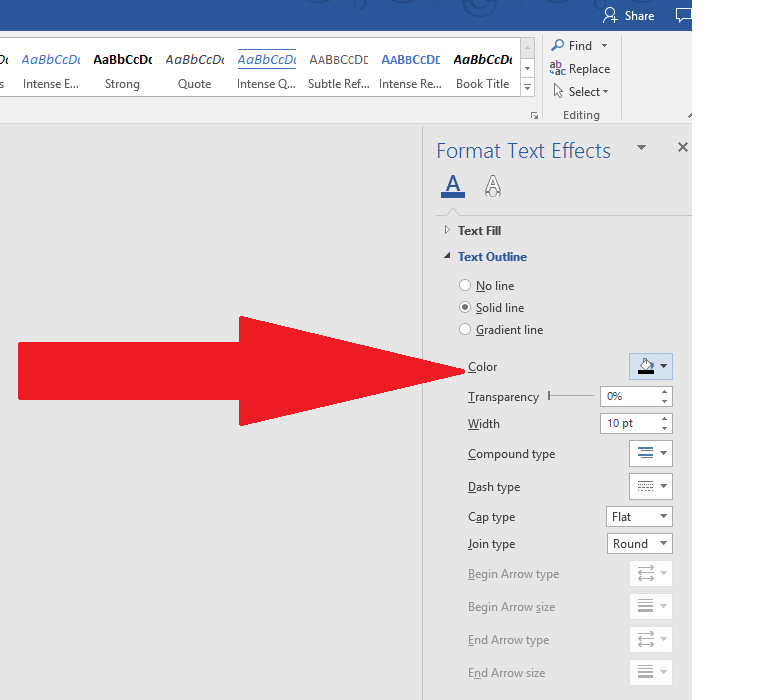Click the Select cursor icon
The width and height of the screenshot is (763, 700).
click(x=558, y=91)
